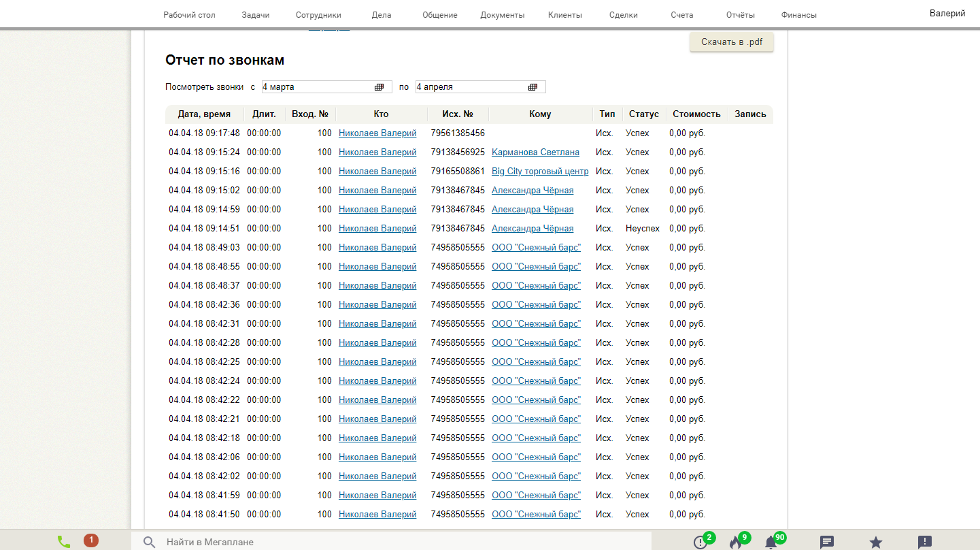Click the search magnifier icon

[x=150, y=543]
